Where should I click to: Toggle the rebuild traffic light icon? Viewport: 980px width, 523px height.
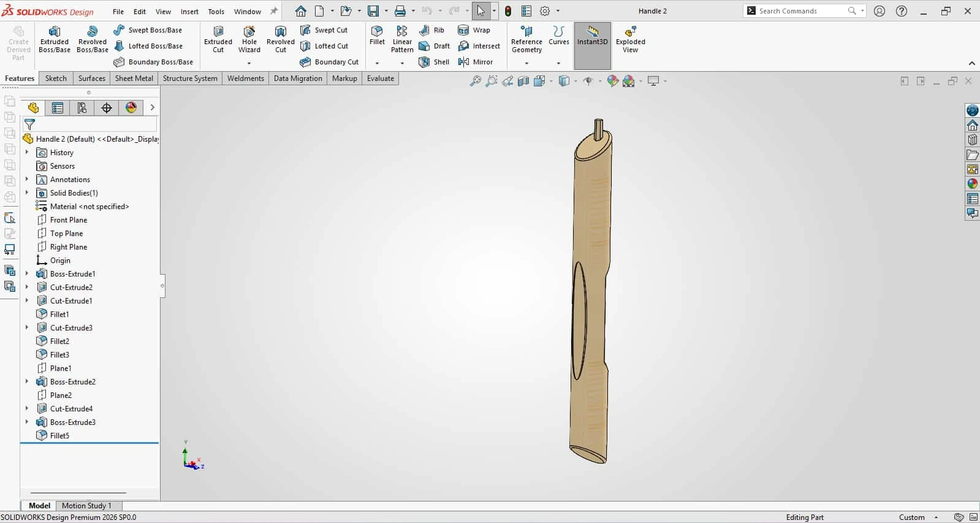(x=508, y=11)
